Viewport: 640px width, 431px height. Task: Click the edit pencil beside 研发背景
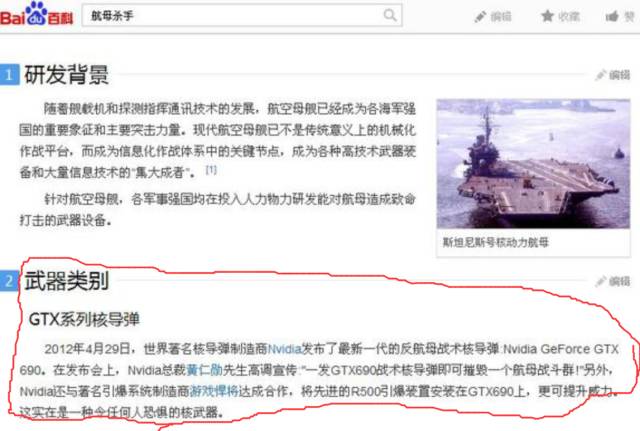(600, 75)
